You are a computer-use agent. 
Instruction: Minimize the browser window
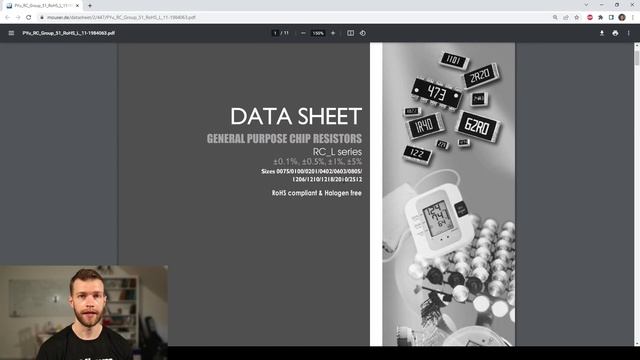(602, 5)
